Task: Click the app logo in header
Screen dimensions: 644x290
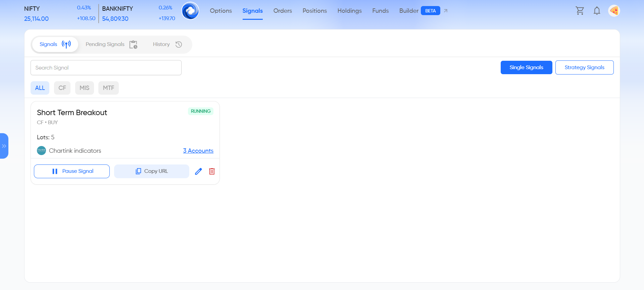Action: pyautogui.click(x=190, y=11)
